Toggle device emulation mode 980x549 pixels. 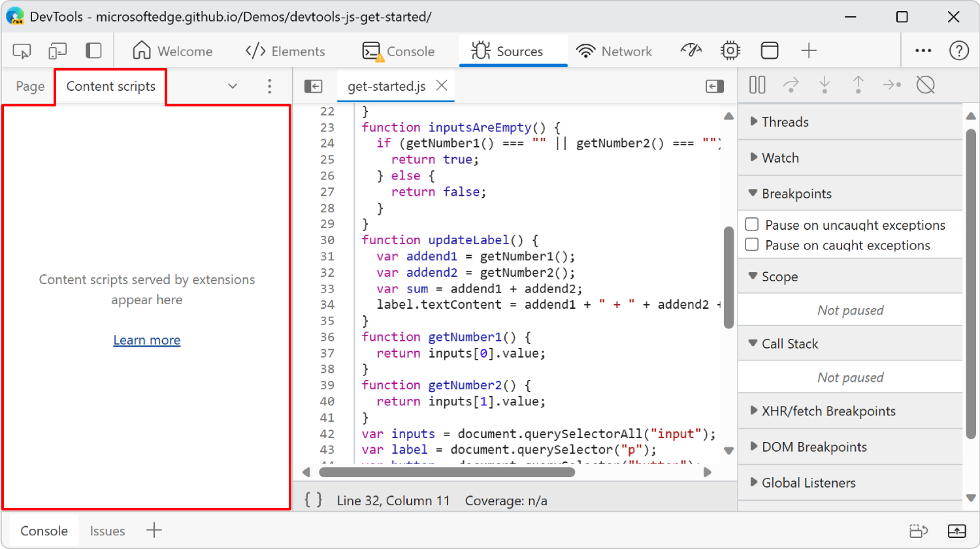(57, 50)
